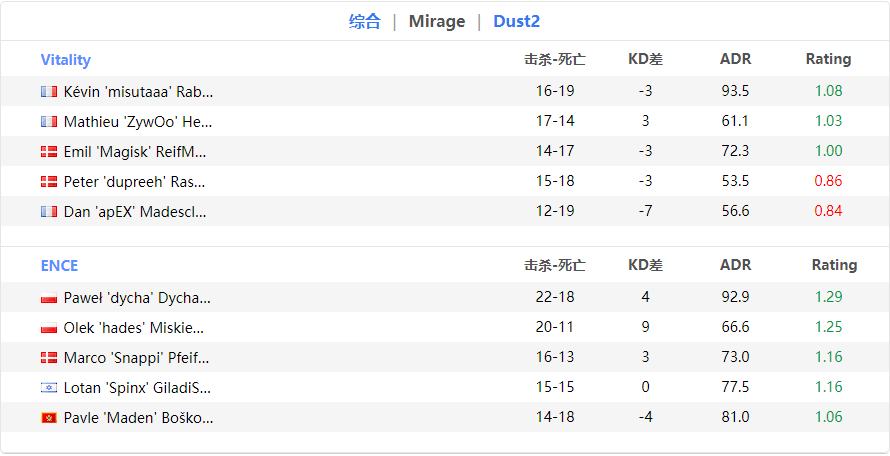
Task: Click Vitality's Rating column header
Action: point(828,59)
